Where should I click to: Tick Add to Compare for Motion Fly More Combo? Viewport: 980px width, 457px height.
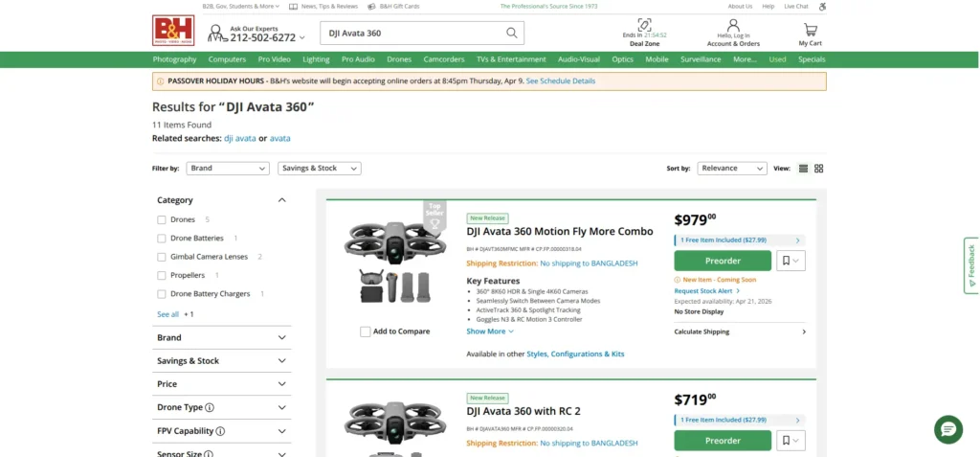coord(365,331)
